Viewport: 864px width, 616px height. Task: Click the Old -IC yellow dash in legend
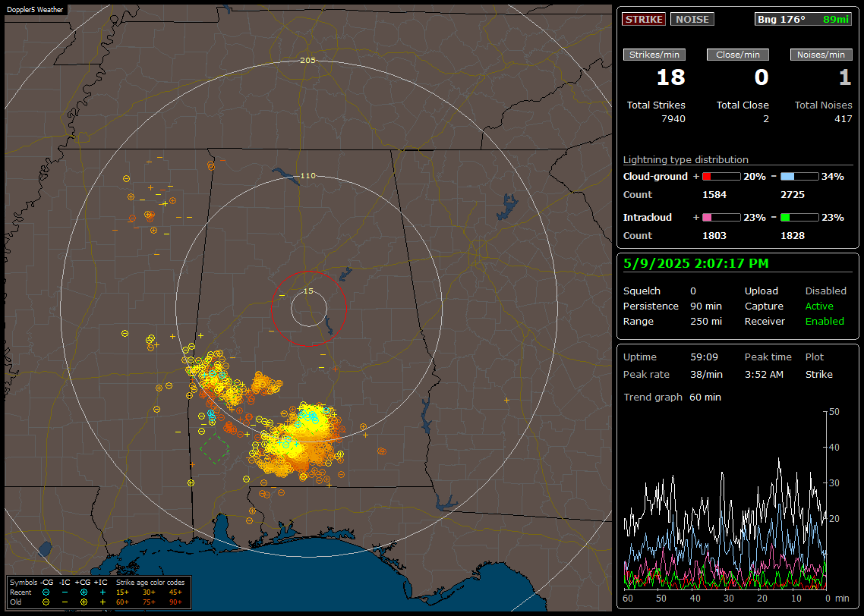point(65,602)
